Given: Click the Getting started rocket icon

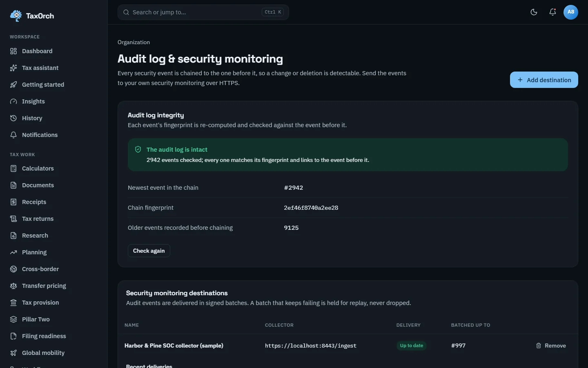Looking at the screenshot, I should click(13, 85).
